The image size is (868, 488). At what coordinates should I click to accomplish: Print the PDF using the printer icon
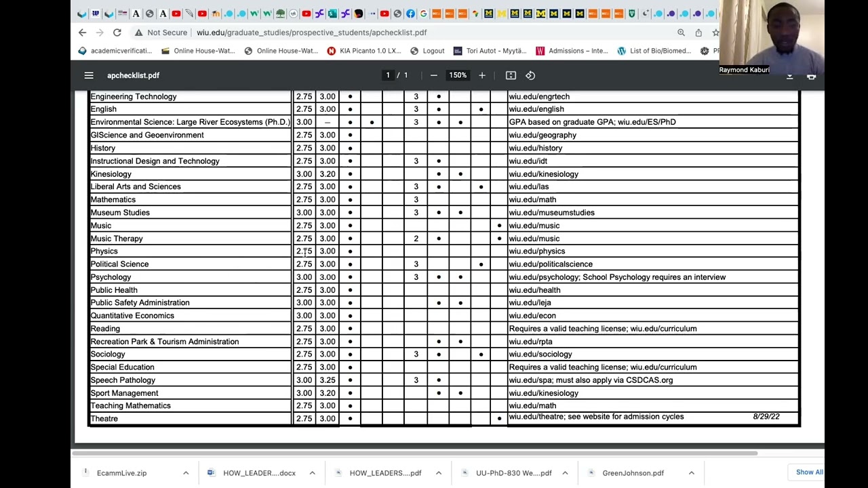811,77
